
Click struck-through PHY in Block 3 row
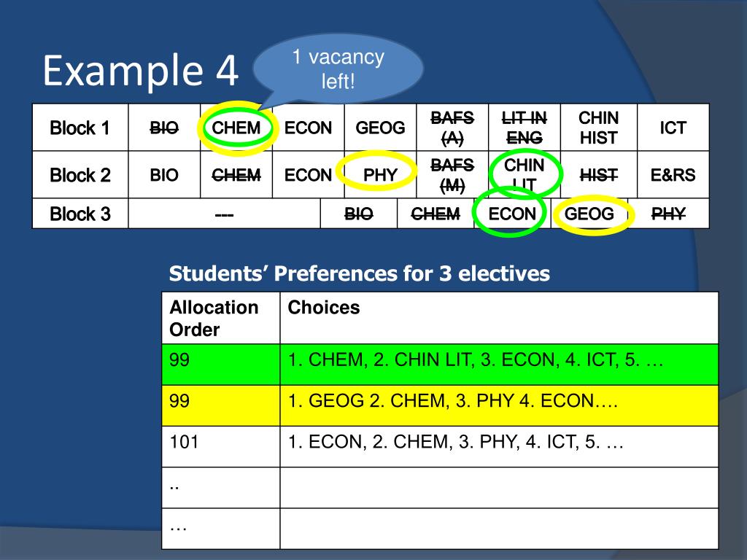tap(668, 214)
